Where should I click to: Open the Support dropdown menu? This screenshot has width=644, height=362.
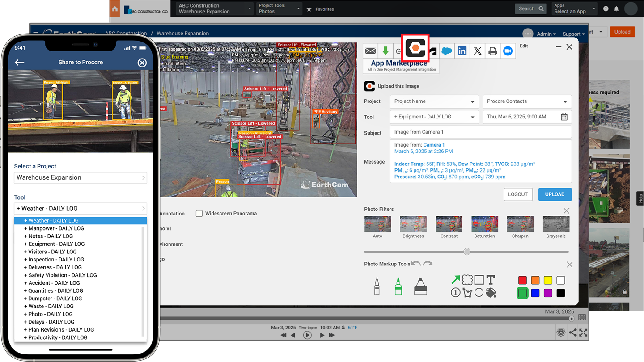pyautogui.click(x=573, y=34)
